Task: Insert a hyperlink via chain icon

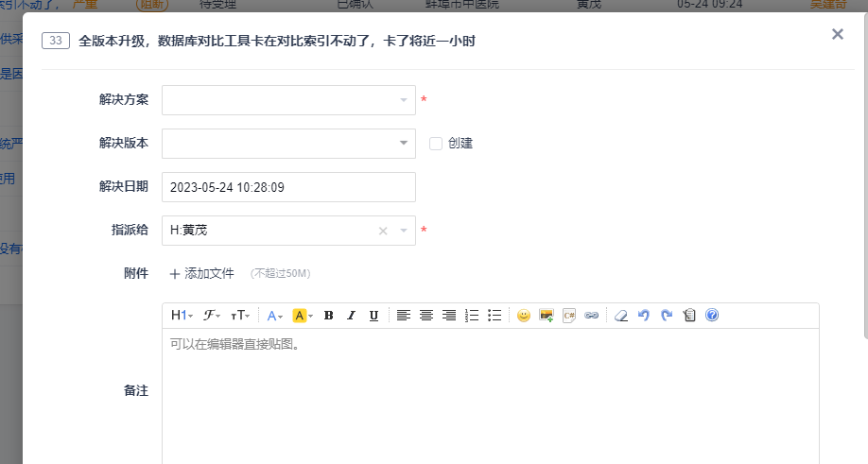Action: point(592,316)
